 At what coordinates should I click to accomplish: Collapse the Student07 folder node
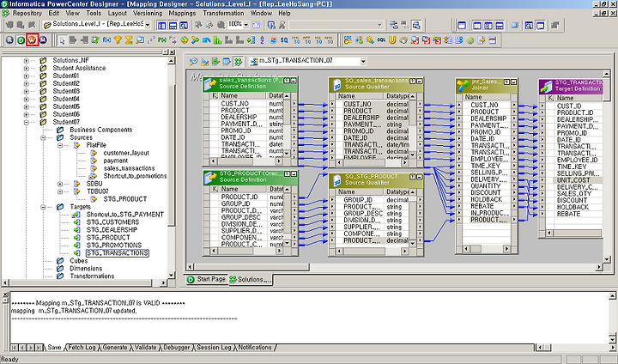click(x=27, y=122)
